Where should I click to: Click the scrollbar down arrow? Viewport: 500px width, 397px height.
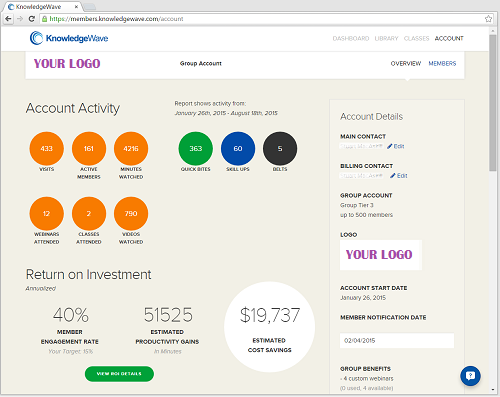(x=493, y=389)
